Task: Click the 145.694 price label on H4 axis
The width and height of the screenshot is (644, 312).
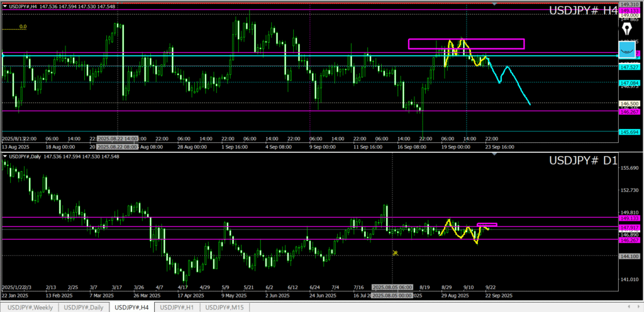Action: click(629, 131)
